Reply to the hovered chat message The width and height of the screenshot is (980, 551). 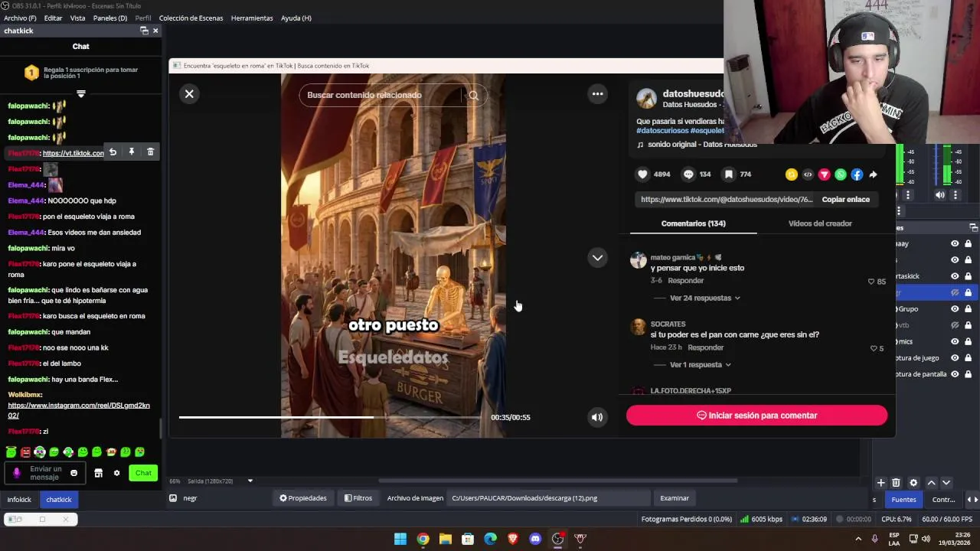click(113, 152)
